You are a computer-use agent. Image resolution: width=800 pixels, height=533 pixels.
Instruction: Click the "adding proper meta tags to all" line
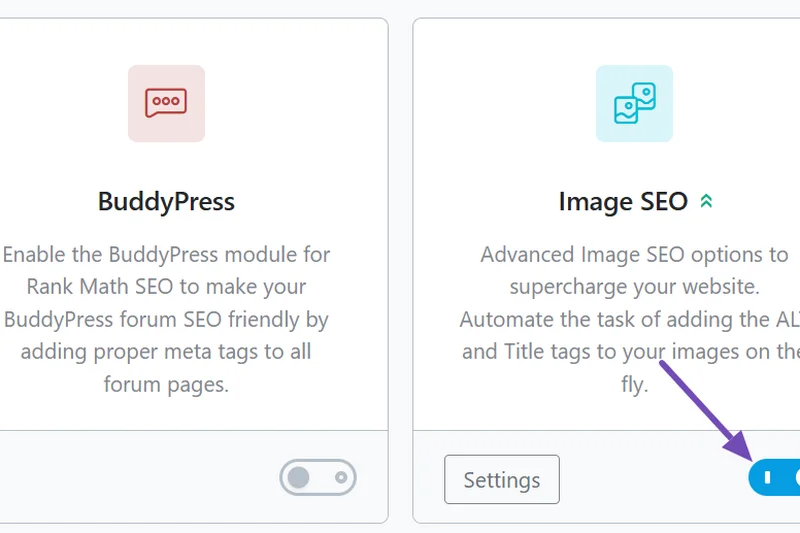tap(166, 351)
